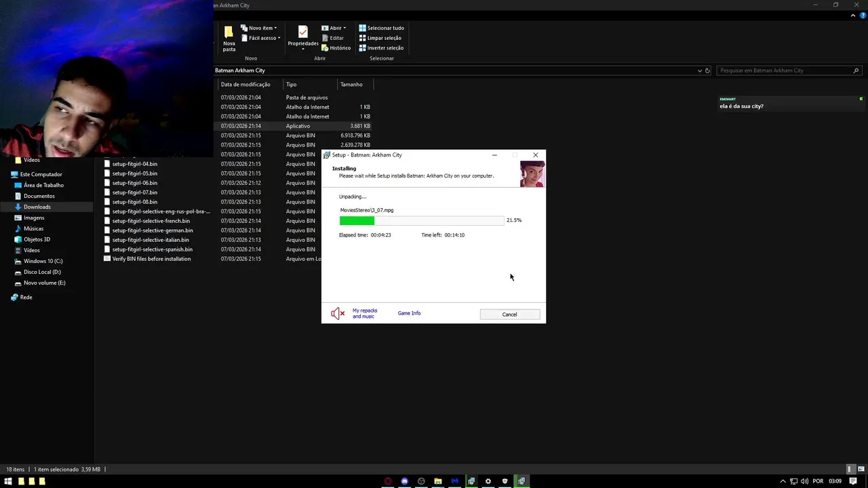Open Novo volume (E:) drive
868x488 pixels.
[44, 283]
